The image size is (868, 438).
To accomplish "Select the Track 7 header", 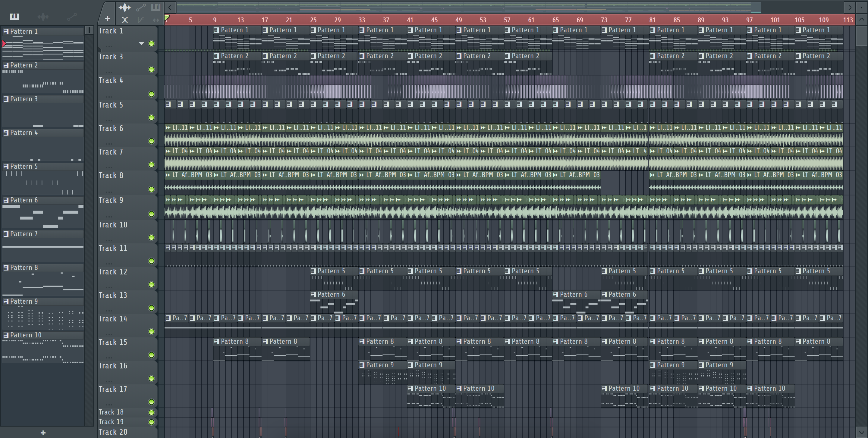I will point(127,158).
